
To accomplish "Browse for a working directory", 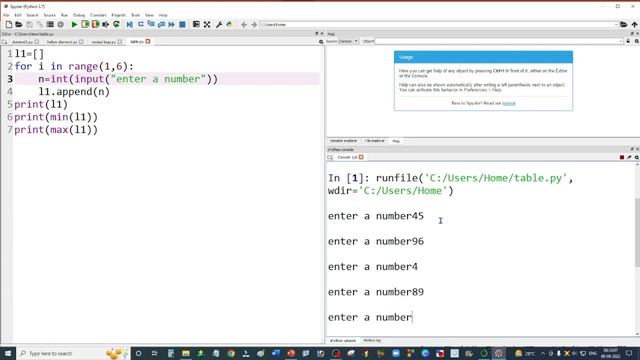I will [x=624, y=24].
